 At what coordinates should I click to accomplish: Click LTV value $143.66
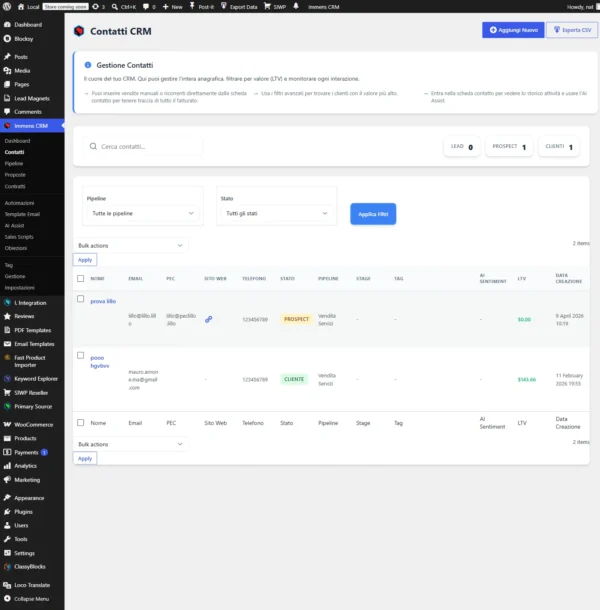(x=526, y=379)
